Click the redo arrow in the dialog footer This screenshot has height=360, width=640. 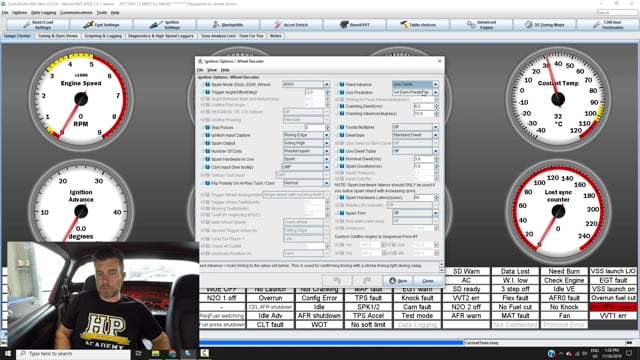pyautogui.click(x=367, y=280)
